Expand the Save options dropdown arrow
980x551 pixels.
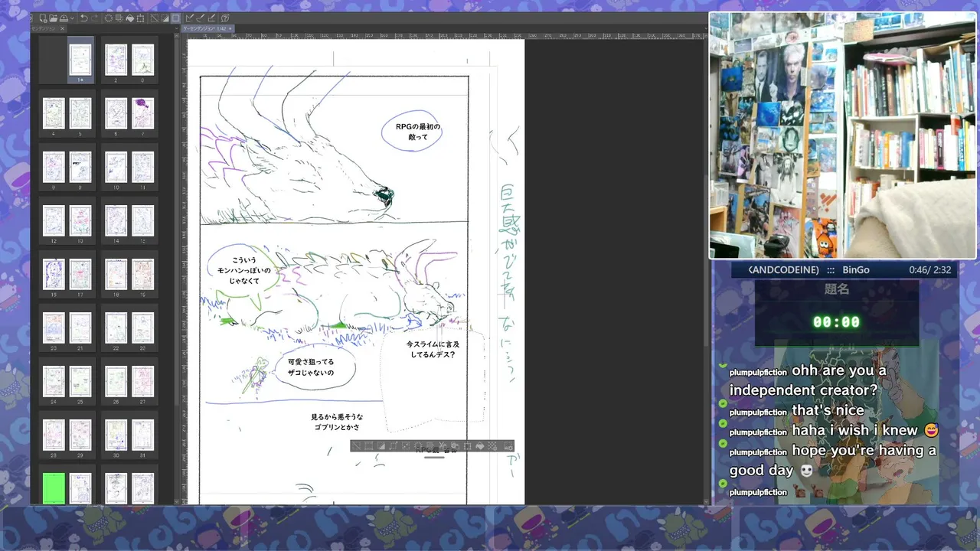coord(73,18)
